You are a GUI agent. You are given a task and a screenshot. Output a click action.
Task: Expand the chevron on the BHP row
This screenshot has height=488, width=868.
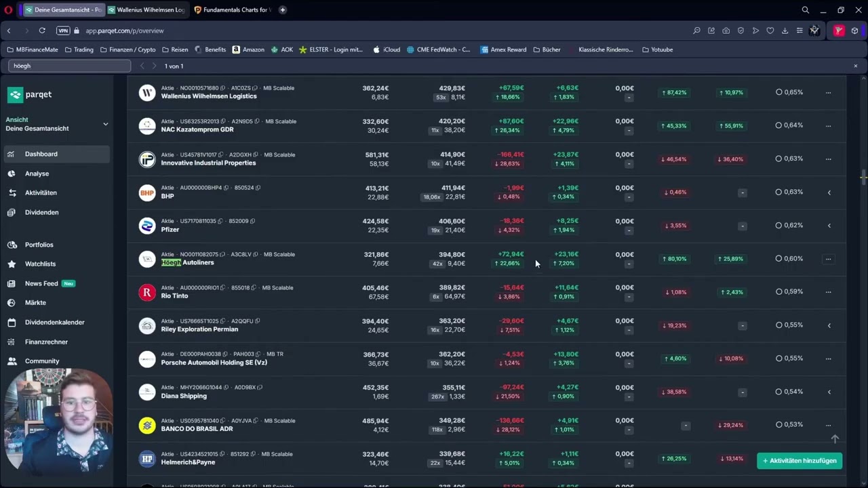point(829,192)
